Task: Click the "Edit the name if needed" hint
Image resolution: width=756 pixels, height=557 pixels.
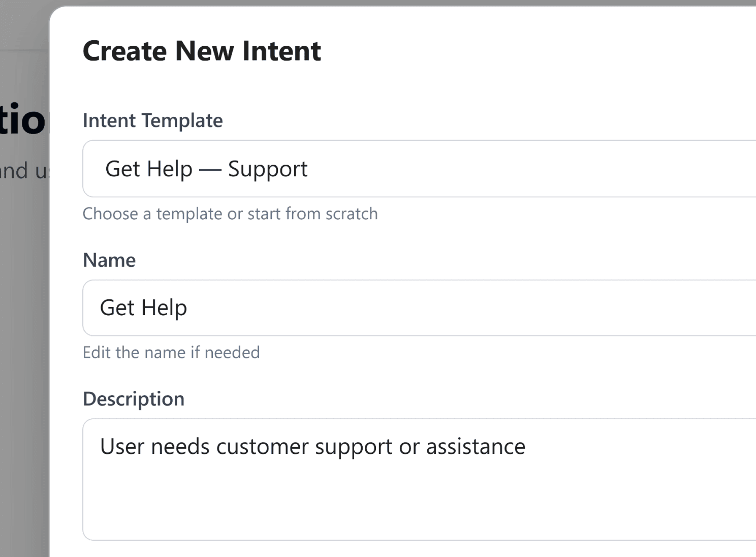Action: click(171, 353)
